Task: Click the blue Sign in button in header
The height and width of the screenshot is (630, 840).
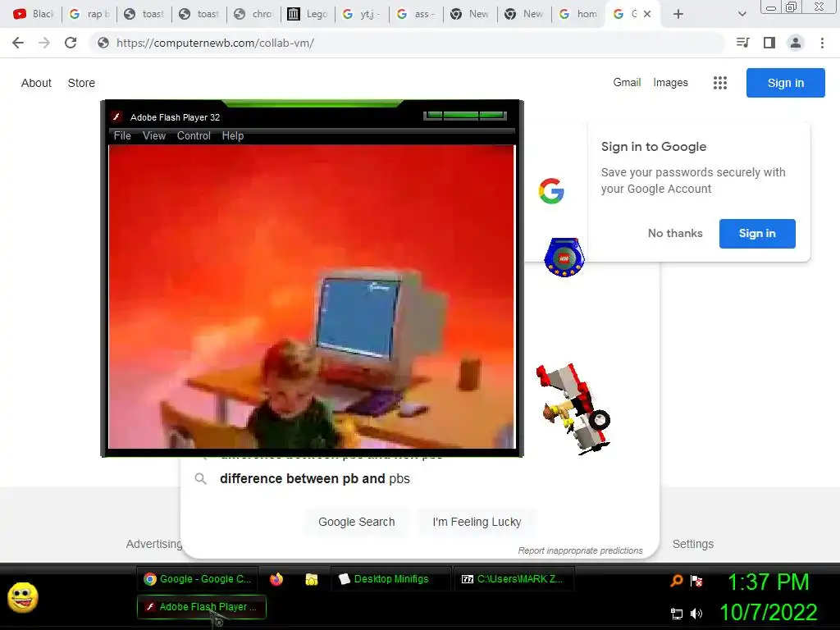Action: [x=785, y=83]
